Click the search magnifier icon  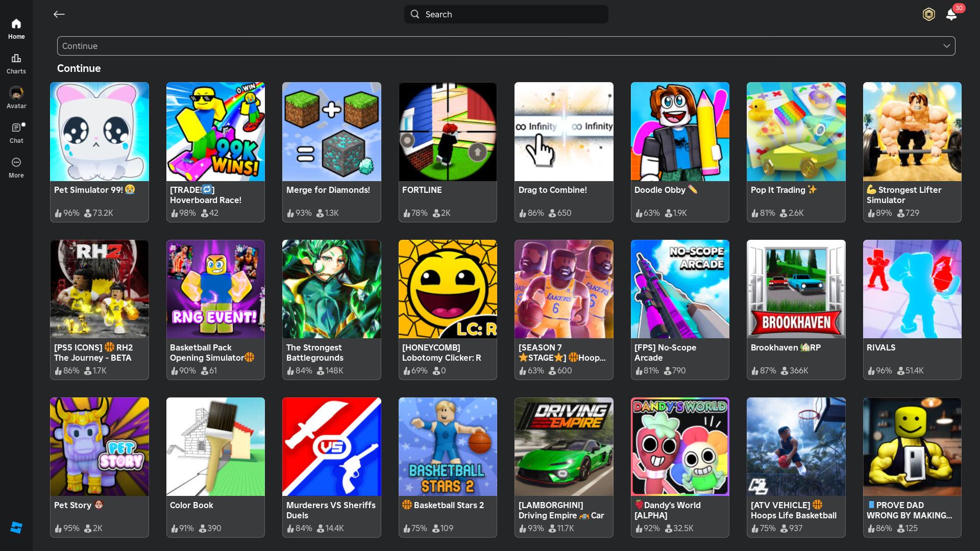415,14
